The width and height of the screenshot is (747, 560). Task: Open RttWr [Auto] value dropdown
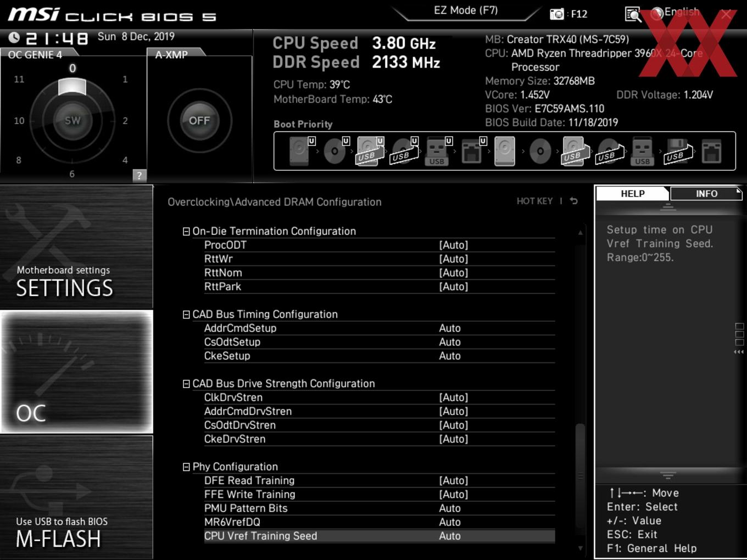pos(454,259)
